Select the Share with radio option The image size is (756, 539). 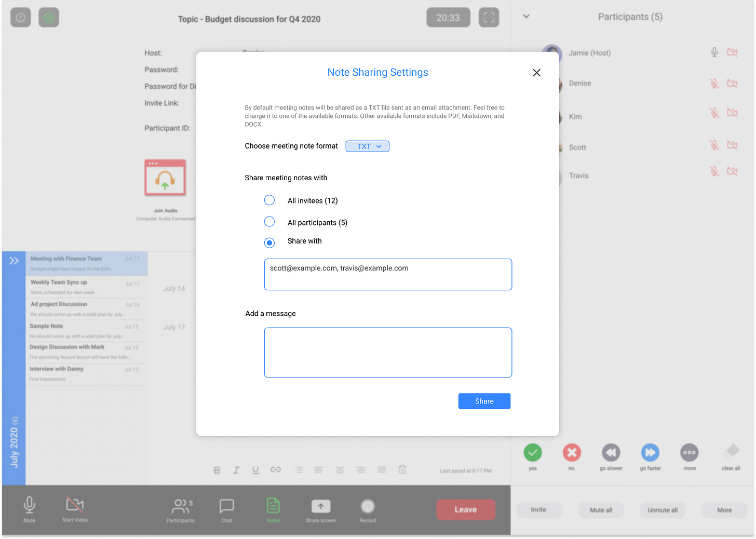(269, 242)
